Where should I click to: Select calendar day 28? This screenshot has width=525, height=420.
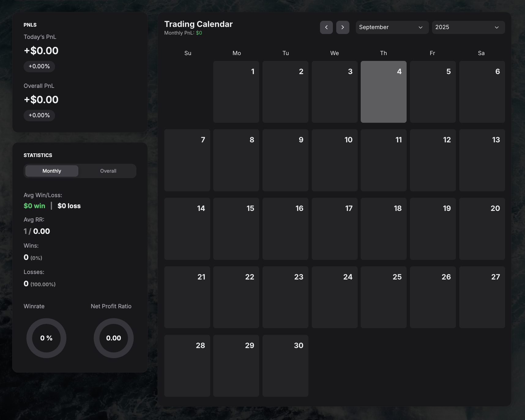pos(187,366)
